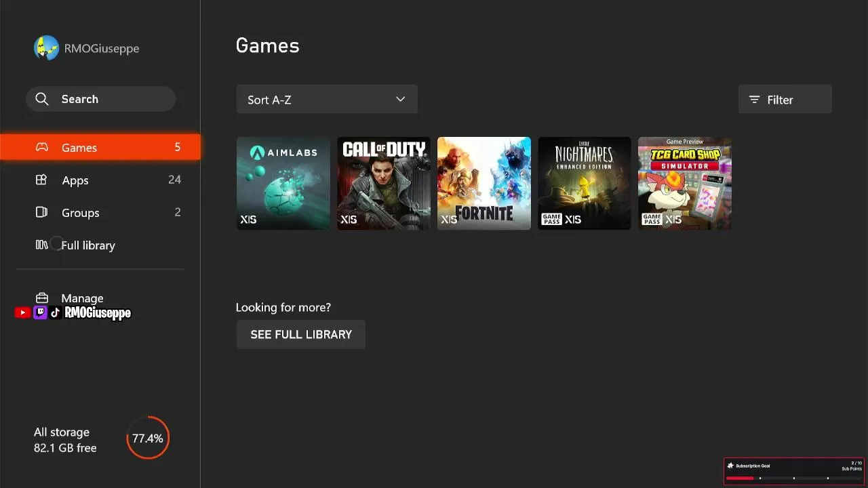Click the X|S badge on Fortnite tile
The width and height of the screenshot is (868, 488).
449,220
